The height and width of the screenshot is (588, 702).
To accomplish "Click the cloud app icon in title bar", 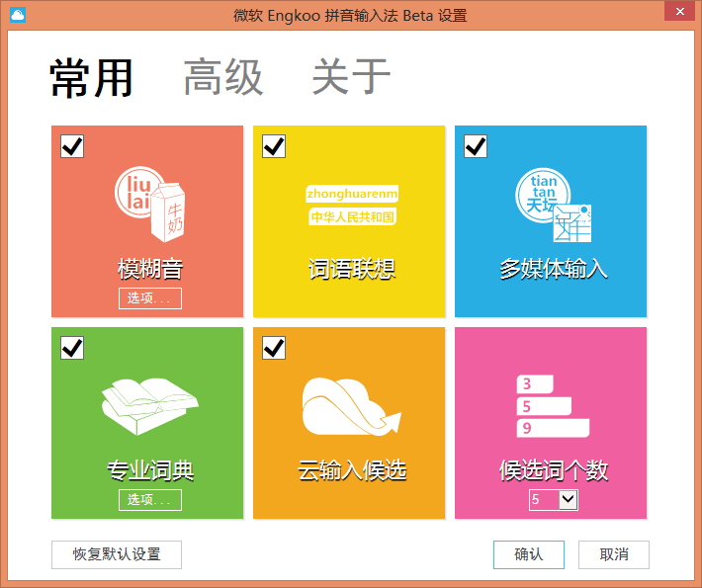I will pos(18,15).
